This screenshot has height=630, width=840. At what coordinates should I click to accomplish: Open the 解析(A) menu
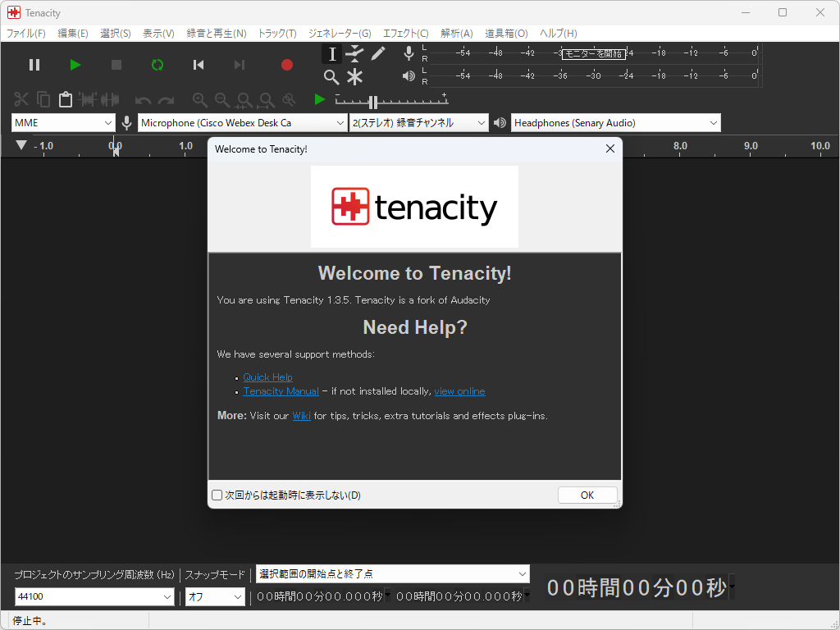click(457, 33)
